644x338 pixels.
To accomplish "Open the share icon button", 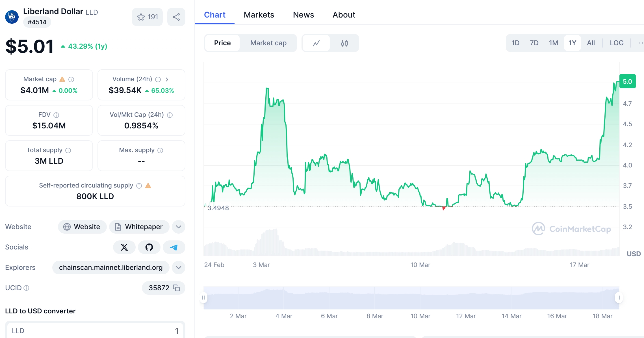I will click(x=176, y=17).
